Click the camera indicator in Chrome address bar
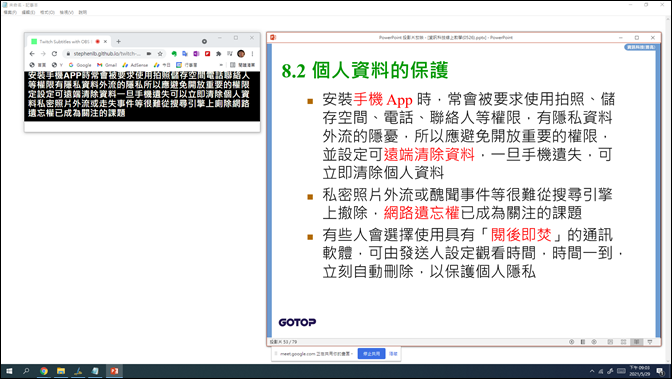 click(x=149, y=54)
